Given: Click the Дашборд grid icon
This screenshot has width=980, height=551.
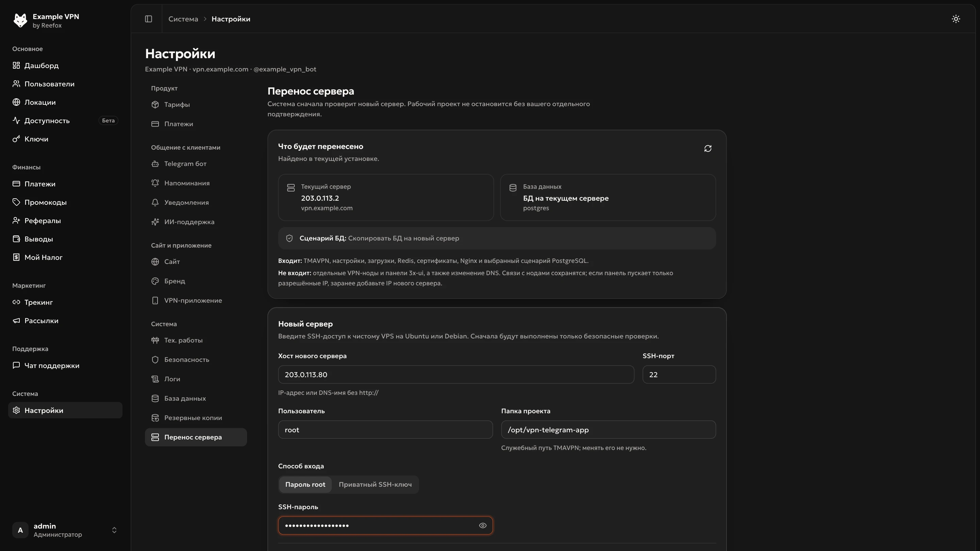Looking at the screenshot, I should coord(16,65).
